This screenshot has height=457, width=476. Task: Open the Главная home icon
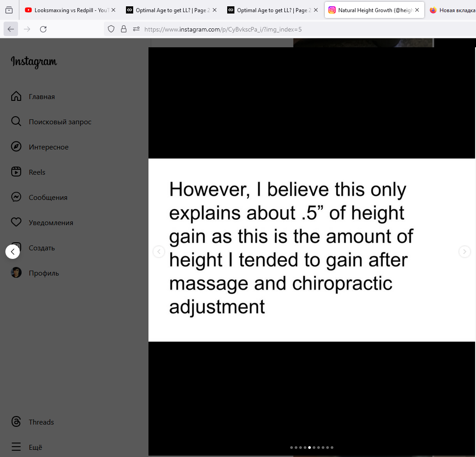(x=16, y=96)
